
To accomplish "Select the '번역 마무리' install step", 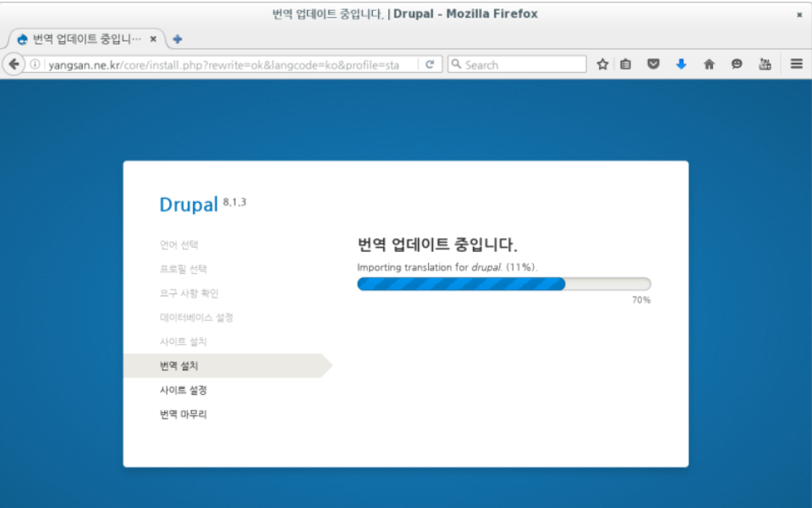I will 184,414.
